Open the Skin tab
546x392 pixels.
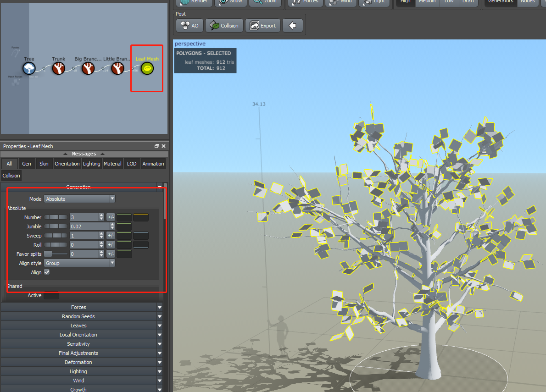[44, 164]
